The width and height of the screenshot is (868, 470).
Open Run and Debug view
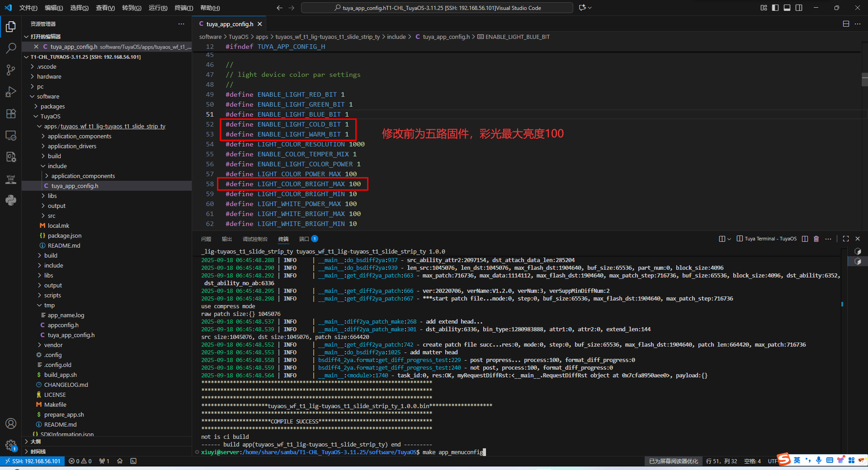pos(11,92)
